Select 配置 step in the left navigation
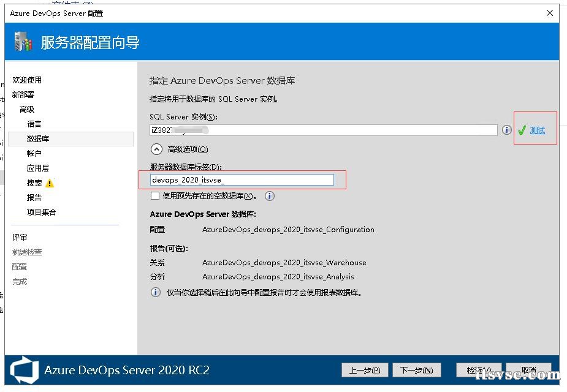Image resolution: width=567 pixels, height=392 pixels. [20, 267]
